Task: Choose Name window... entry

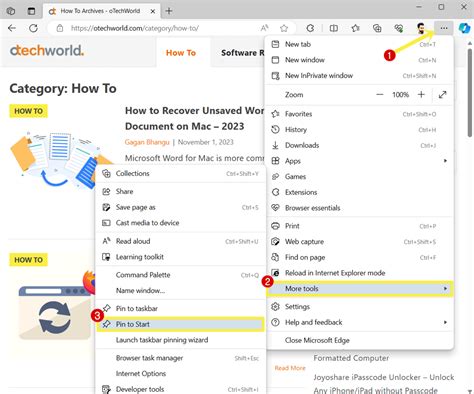Action: tap(180, 291)
